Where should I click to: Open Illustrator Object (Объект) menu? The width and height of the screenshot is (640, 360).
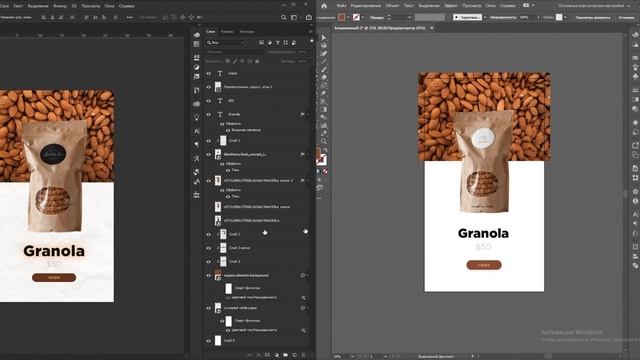click(392, 6)
